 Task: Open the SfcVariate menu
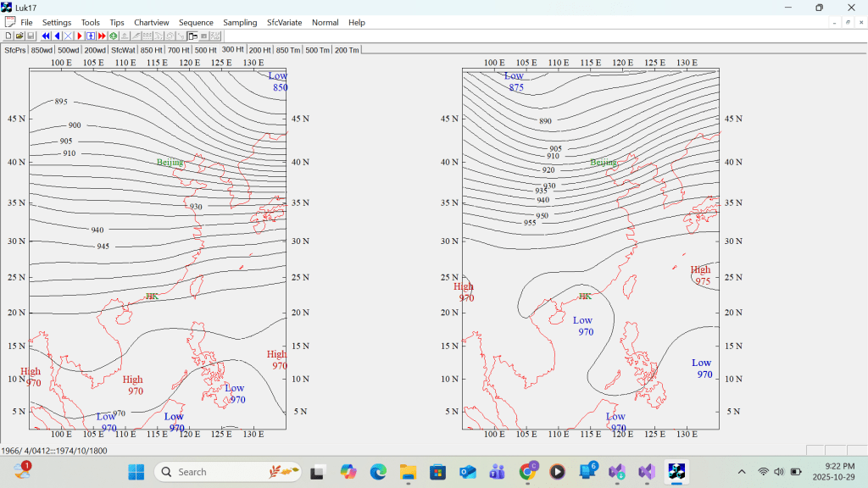(x=284, y=22)
